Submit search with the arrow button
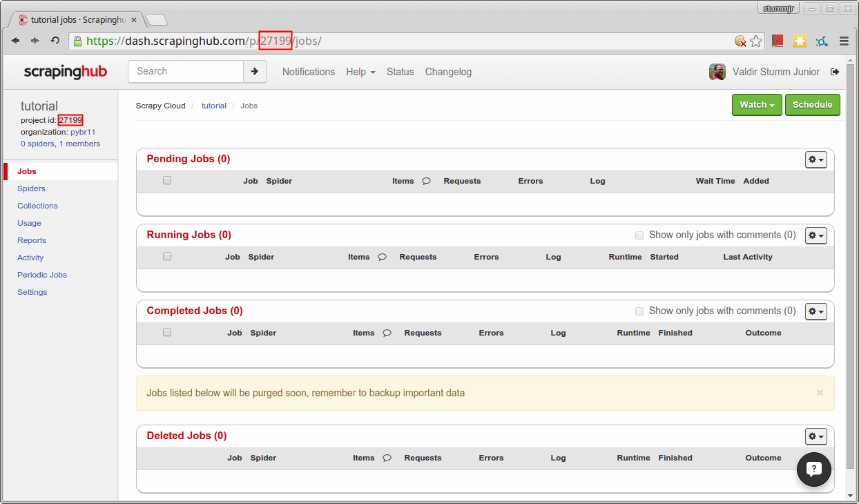Viewport: 859px width, 504px height. 254,71
